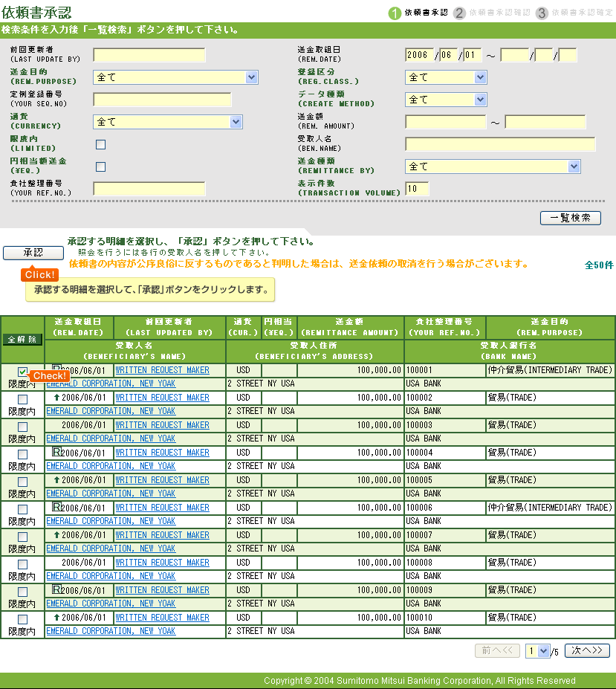Click the R icon in ref 100009 row
This screenshot has width=616, height=689.
[56, 589]
